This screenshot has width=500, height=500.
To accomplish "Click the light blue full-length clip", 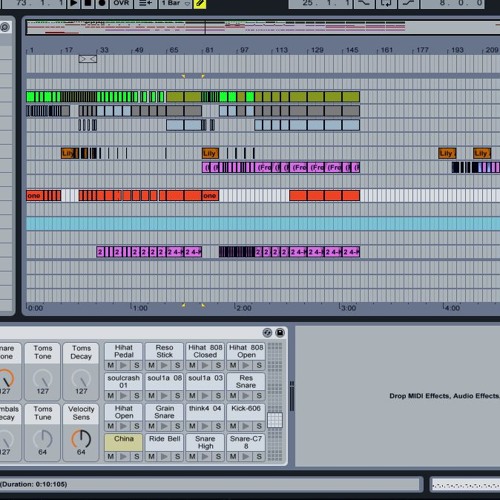I will [x=263, y=223].
